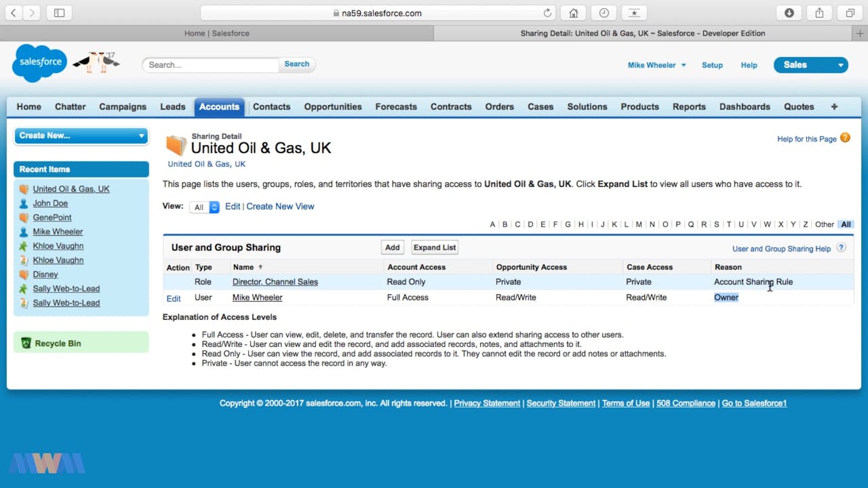
Task: Select the All alphabet filter
Action: tap(846, 224)
